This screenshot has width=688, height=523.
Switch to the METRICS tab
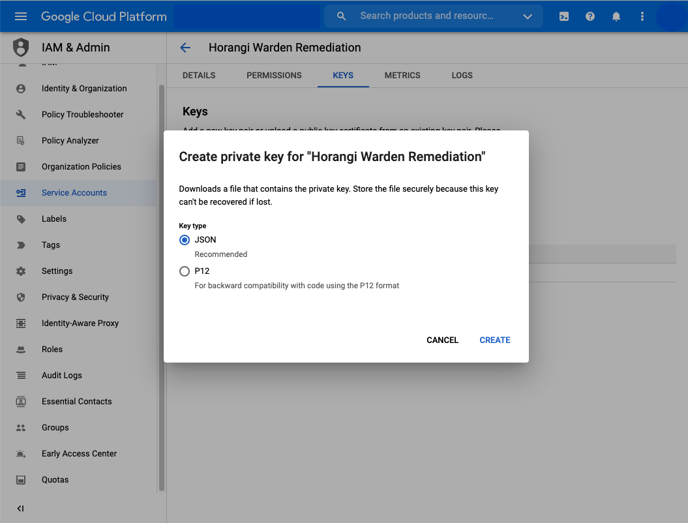click(x=402, y=75)
